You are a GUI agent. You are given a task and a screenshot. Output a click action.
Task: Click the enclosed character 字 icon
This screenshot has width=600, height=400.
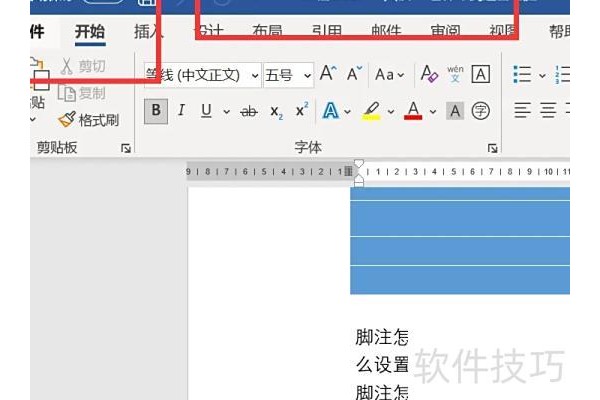click(481, 111)
